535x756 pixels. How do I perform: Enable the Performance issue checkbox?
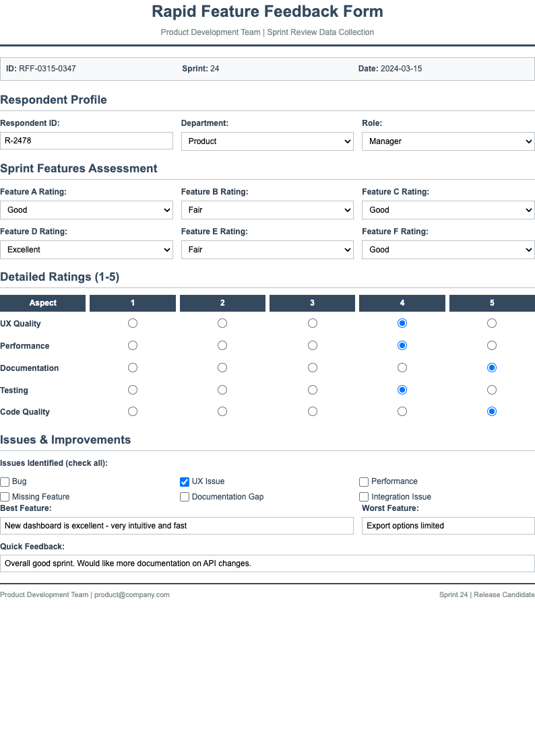coord(364,481)
